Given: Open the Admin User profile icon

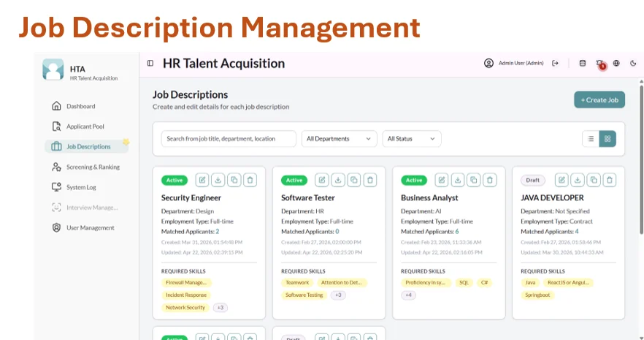Looking at the screenshot, I should (488, 64).
